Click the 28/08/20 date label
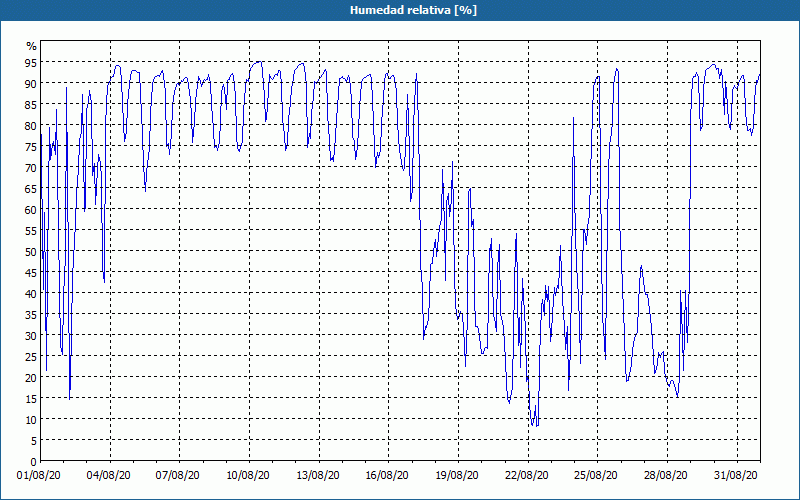This screenshot has height=500, width=800. 666,476
